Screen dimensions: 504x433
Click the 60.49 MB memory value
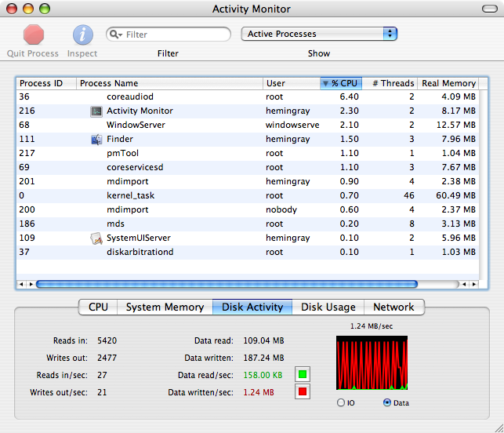click(x=455, y=195)
